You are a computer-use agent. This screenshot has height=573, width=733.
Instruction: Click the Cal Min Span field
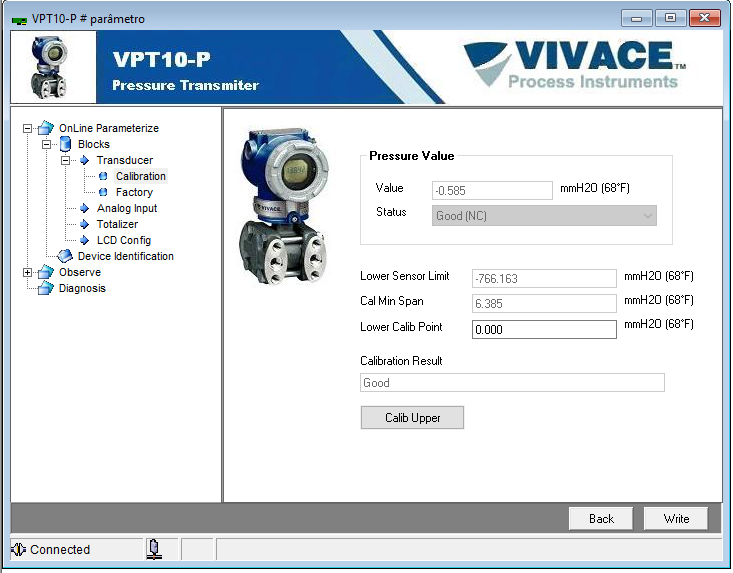pyautogui.click(x=544, y=304)
